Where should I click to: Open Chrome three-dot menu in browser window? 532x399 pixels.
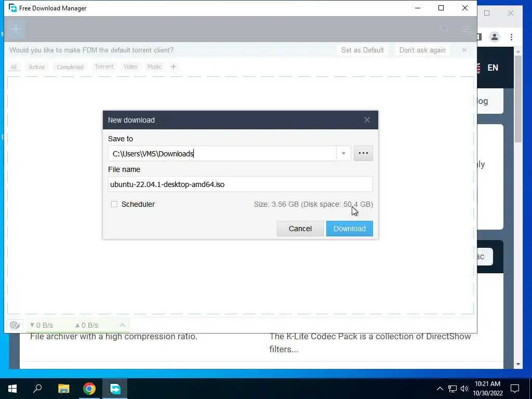click(x=511, y=37)
